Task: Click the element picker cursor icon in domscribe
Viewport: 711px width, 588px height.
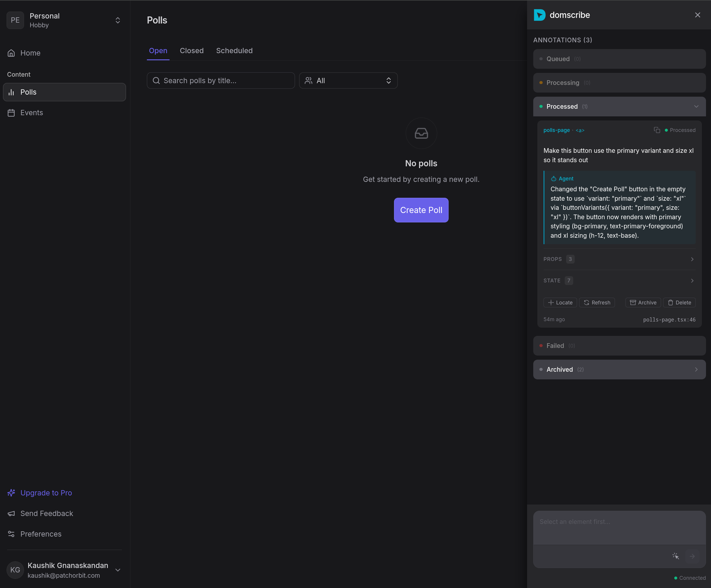Action: click(675, 556)
